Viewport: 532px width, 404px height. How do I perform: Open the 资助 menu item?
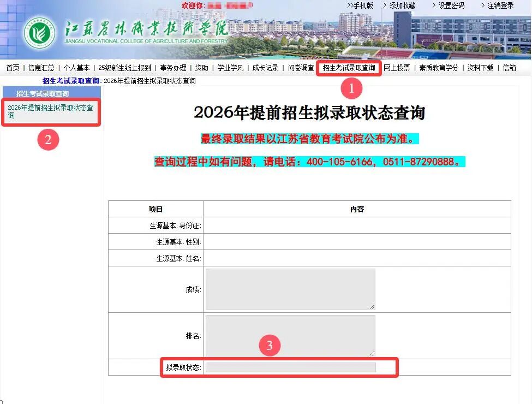click(x=202, y=68)
